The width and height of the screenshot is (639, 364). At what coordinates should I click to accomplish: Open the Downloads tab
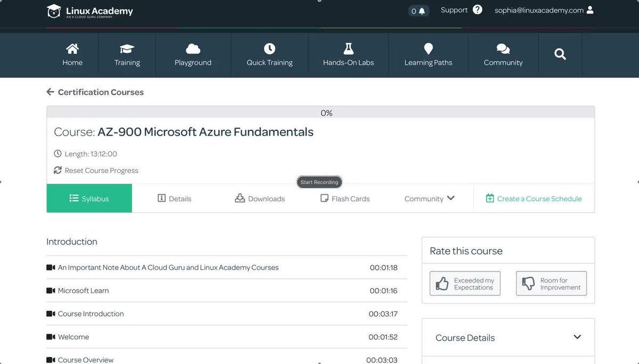click(259, 198)
